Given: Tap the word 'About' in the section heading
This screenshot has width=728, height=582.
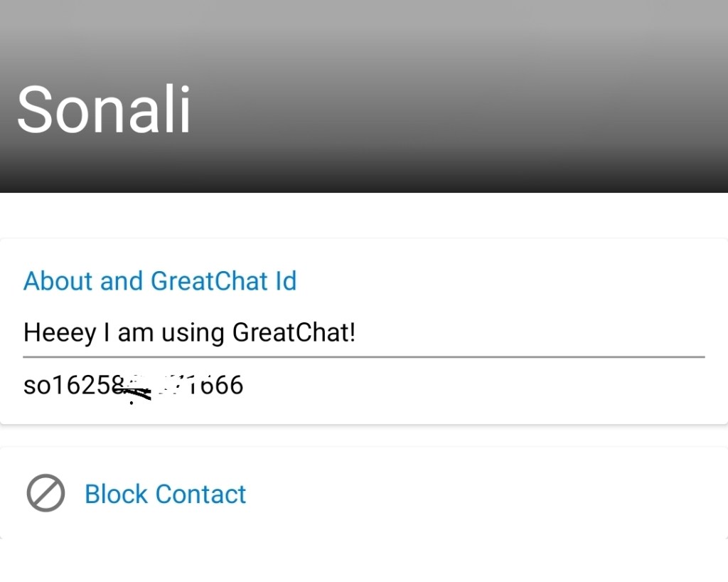Looking at the screenshot, I should click(x=58, y=281).
